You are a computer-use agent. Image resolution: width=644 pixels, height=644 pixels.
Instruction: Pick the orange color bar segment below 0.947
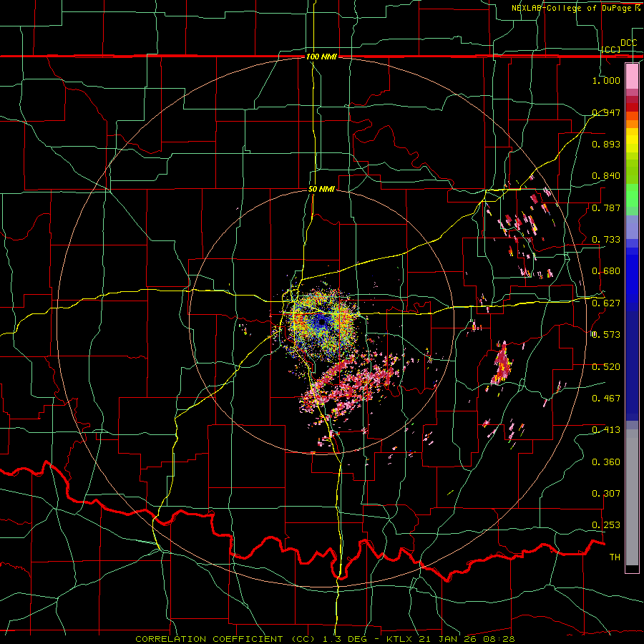click(x=632, y=124)
